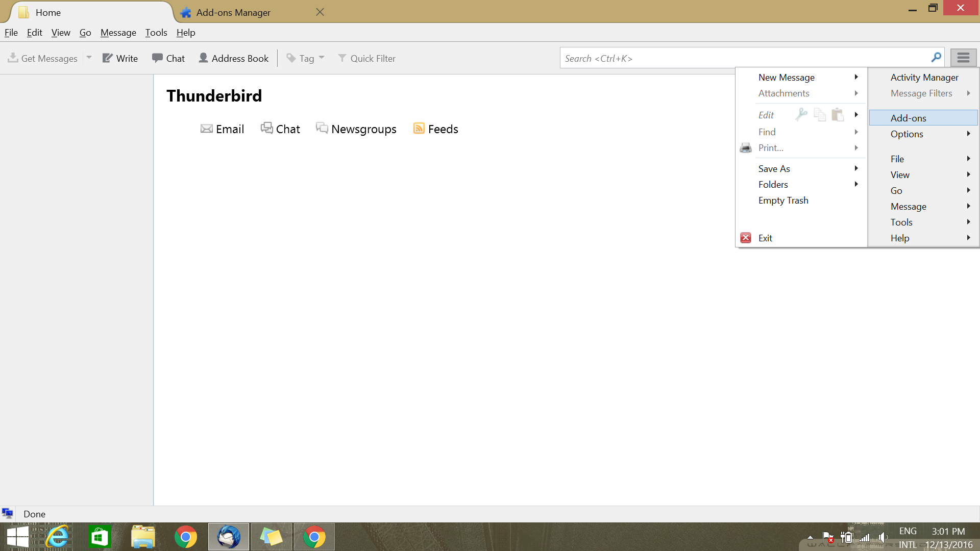Open the View menu in menu bar
980x551 pixels.
[x=61, y=32]
